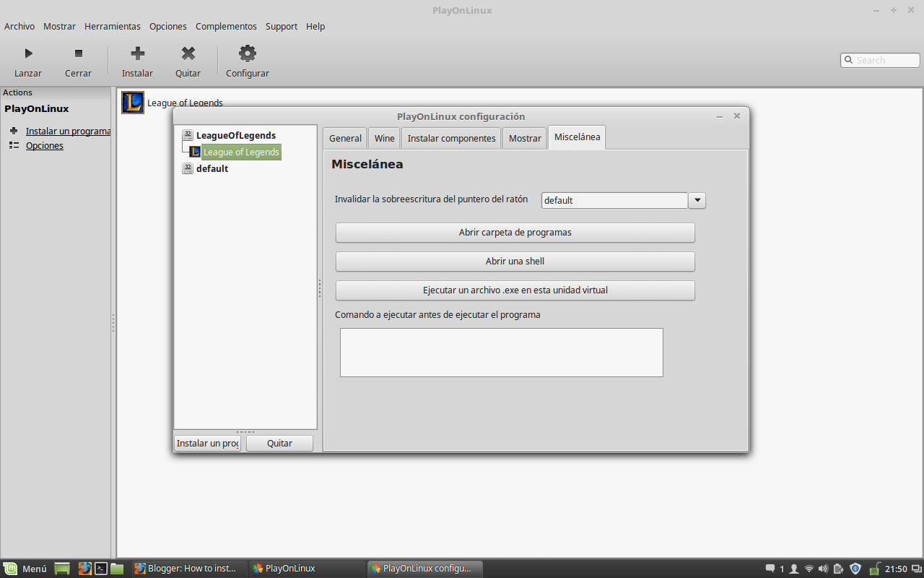Select the LeagueOfLegends virtual drive entry

[236, 135]
